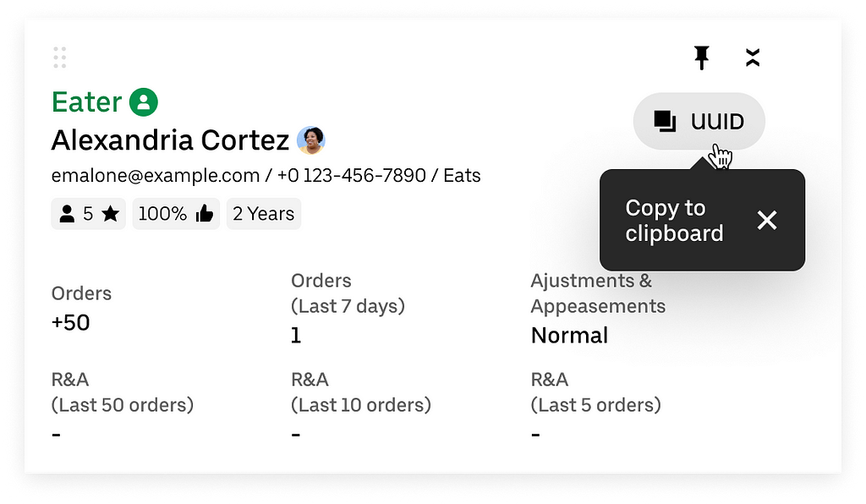
Task: Click the Adjustments & Appeasements Normal value
Action: 569,336
